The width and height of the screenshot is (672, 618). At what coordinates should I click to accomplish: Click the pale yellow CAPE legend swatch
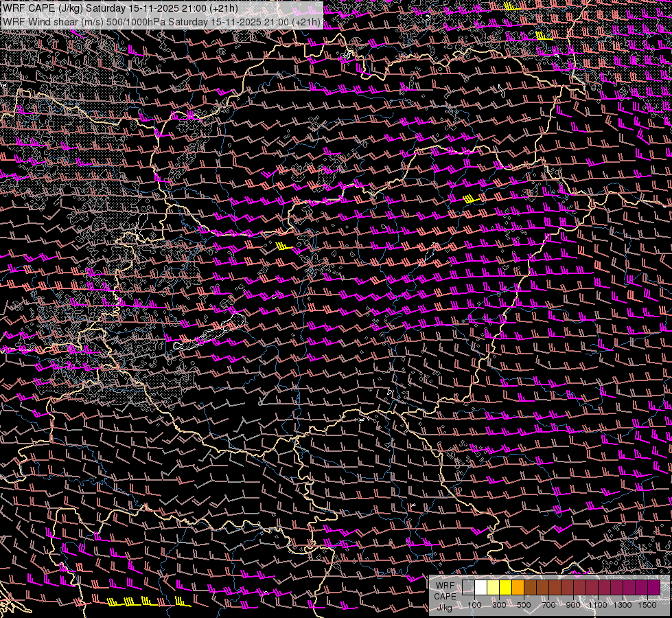click(493, 587)
